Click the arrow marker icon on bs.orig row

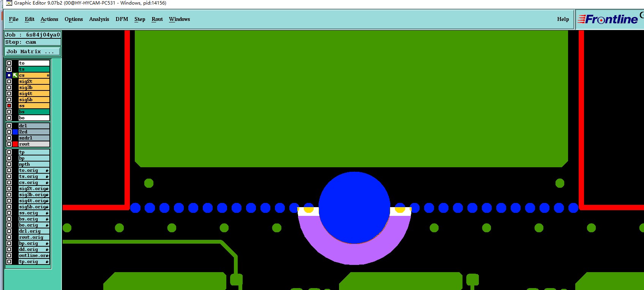(47, 219)
